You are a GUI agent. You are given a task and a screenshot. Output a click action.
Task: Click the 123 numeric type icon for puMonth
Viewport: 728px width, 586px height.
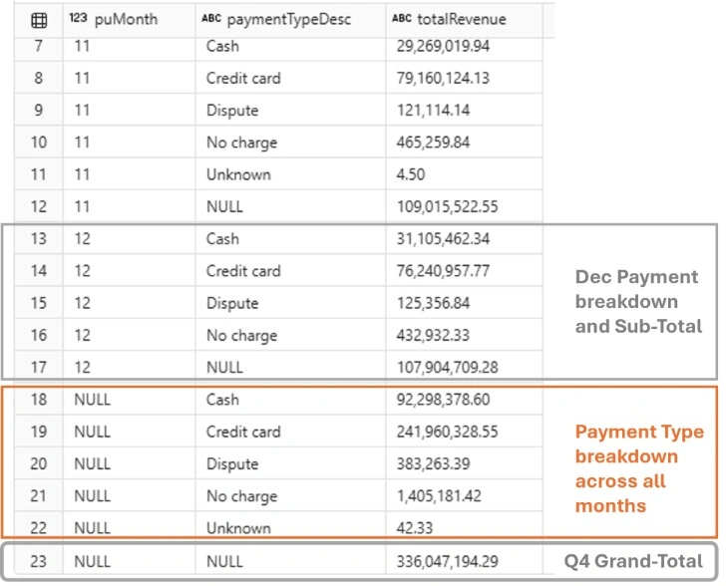pos(78,18)
